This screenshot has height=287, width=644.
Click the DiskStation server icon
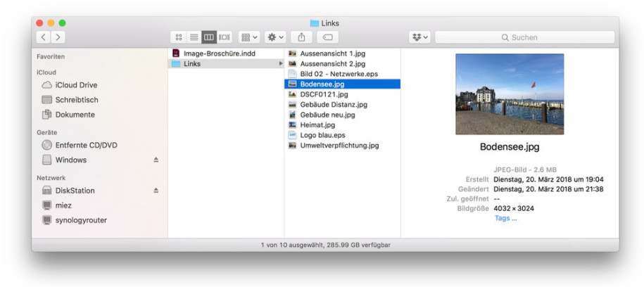[47, 191]
